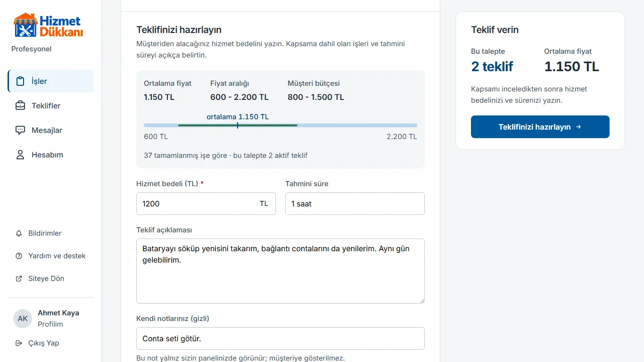The image size is (644, 362).
Task: Open Bildirimler link
Action: pyautogui.click(x=50, y=233)
